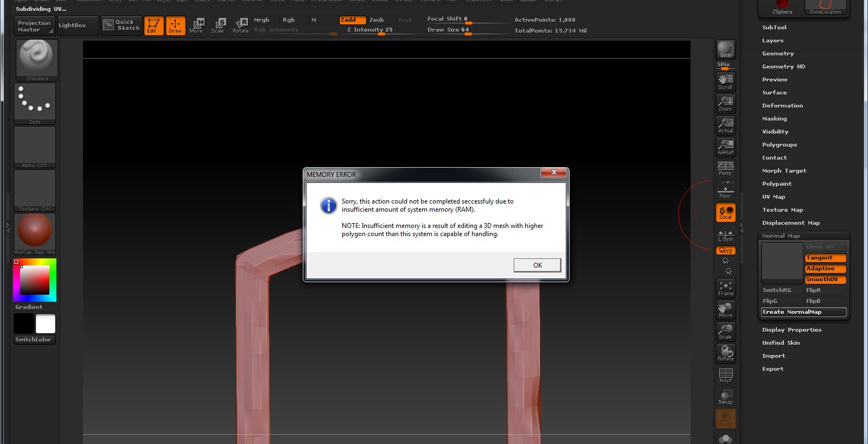This screenshot has width=868, height=444.
Task: Collapse the Normal Map section
Action: click(x=781, y=236)
